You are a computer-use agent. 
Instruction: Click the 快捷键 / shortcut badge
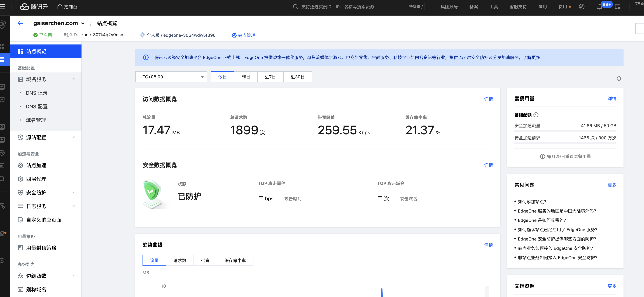(x=416, y=7)
